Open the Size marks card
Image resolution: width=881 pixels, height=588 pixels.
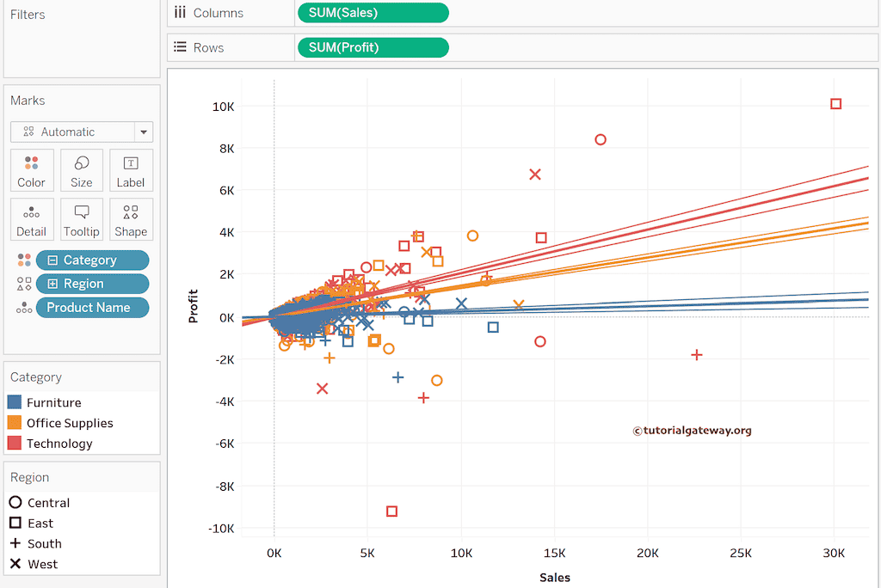click(x=82, y=170)
